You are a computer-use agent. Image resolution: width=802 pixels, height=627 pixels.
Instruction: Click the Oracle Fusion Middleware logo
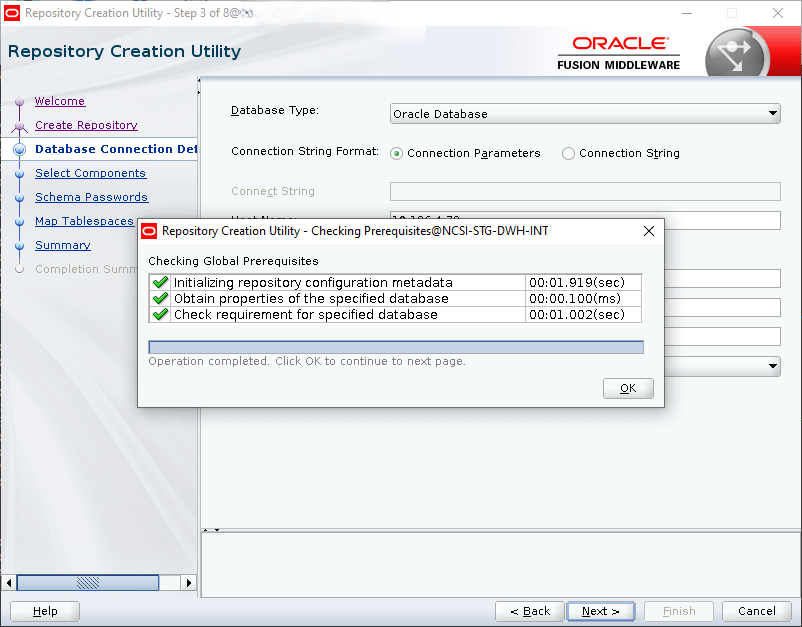618,52
